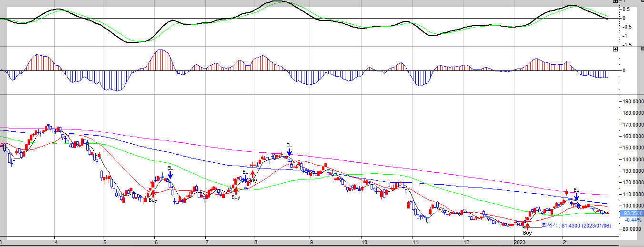Click the EL signal above the mid-August peak

click(x=289, y=145)
